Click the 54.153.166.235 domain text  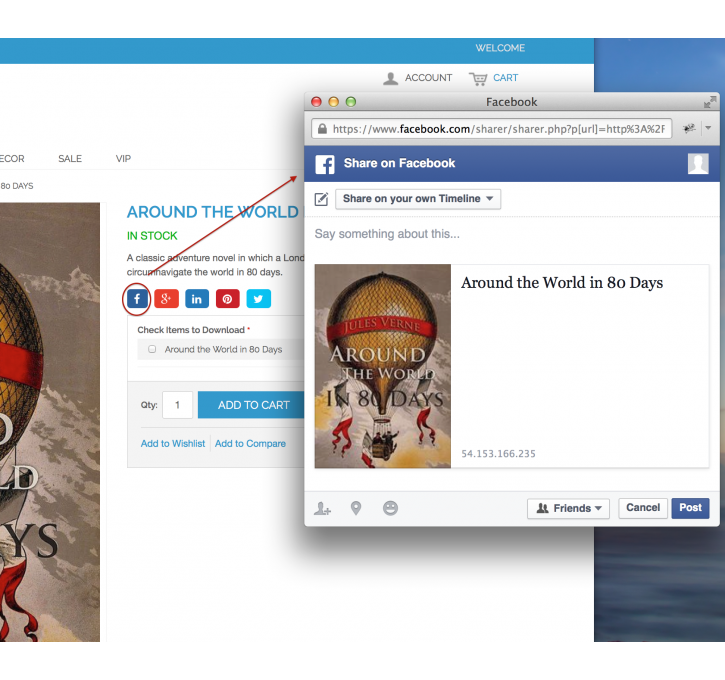point(498,453)
